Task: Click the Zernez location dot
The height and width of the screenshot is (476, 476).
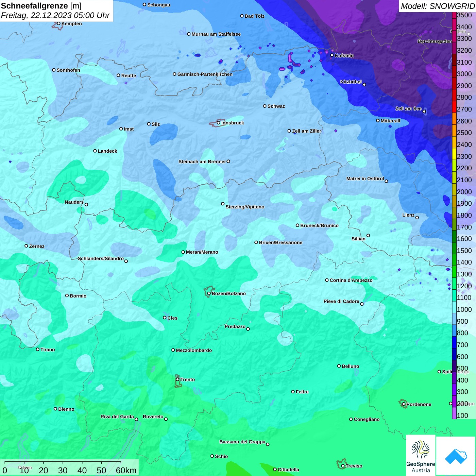Action: [26, 246]
